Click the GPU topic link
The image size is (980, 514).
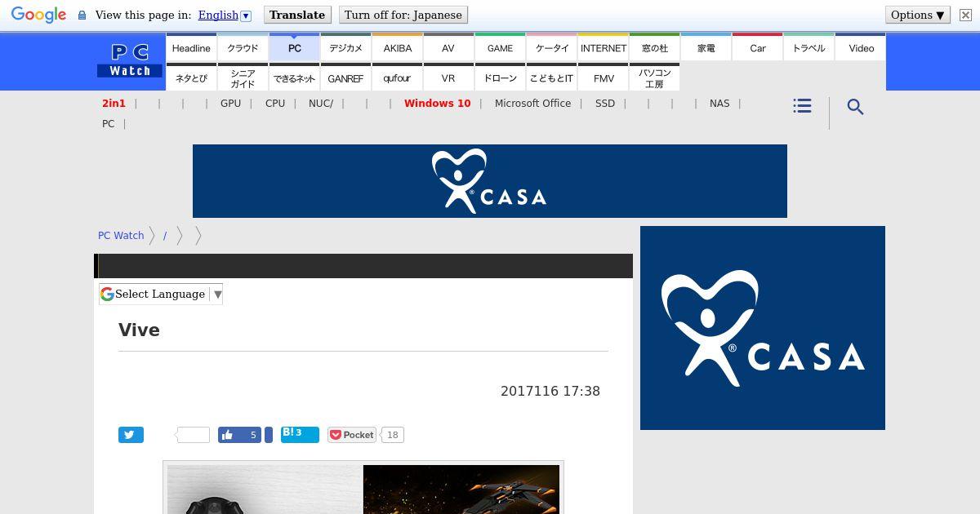[x=230, y=104]
